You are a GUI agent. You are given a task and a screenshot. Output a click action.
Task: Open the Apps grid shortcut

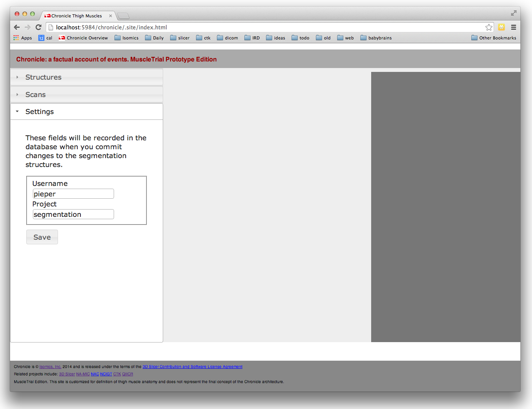[x=23, y=38]
